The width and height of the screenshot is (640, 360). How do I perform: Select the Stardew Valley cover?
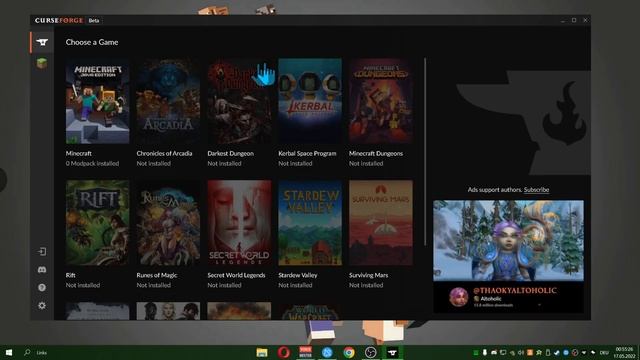click(310, 223)
